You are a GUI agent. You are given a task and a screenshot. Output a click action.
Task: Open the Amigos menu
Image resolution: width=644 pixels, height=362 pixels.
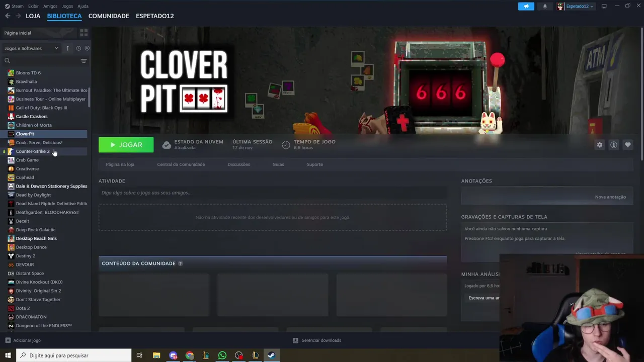[x=50, y=6]
